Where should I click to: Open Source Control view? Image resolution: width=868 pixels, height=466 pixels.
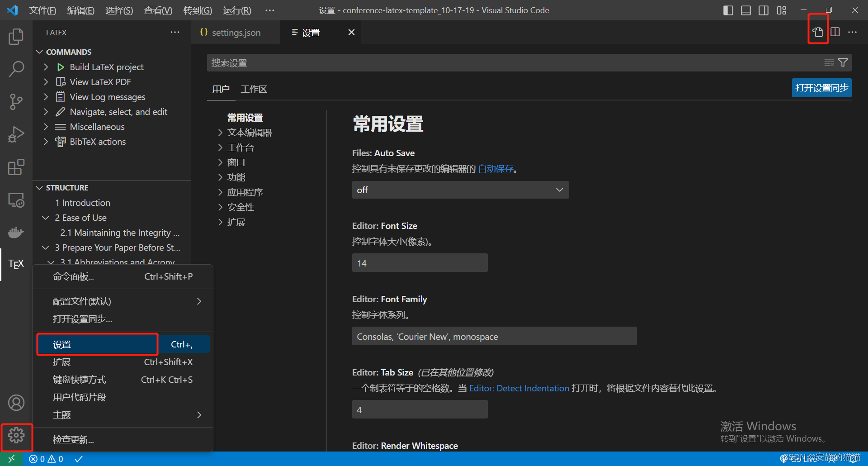(x=16, y=102)
